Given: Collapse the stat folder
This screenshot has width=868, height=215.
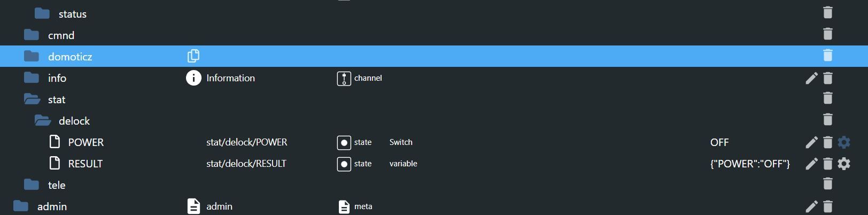Looking at the screenshot, I should pos(32,99).
